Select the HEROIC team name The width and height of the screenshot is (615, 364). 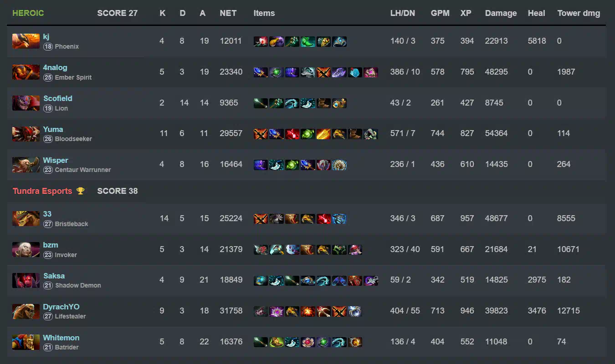point(28,13)
